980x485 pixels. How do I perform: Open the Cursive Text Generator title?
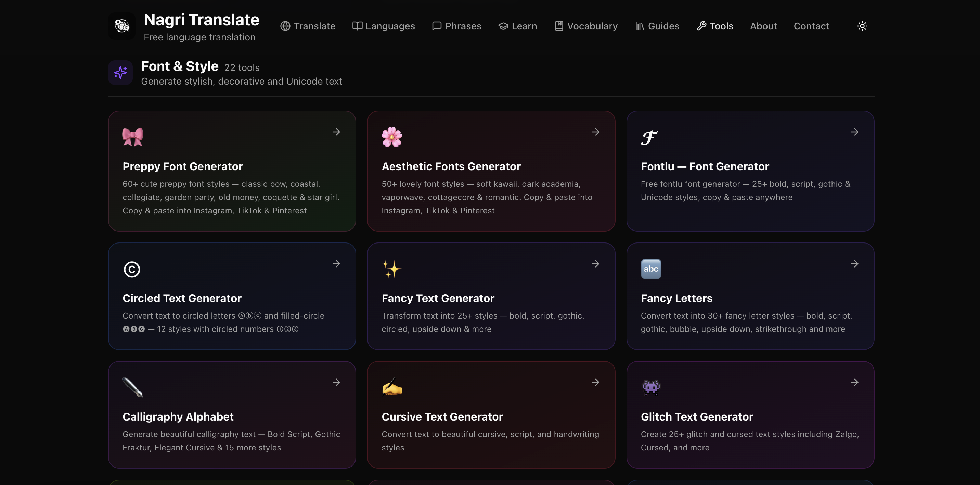442,416
